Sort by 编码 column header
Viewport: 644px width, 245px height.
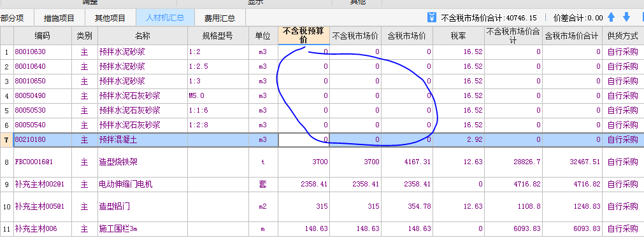[x=42, y=36]
